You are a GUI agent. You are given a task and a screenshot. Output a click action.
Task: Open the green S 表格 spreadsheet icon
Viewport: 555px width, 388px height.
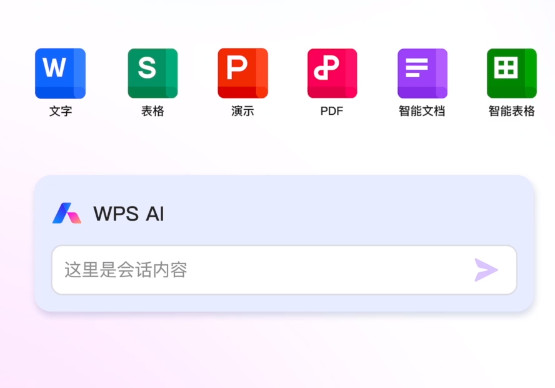(153, 73)
